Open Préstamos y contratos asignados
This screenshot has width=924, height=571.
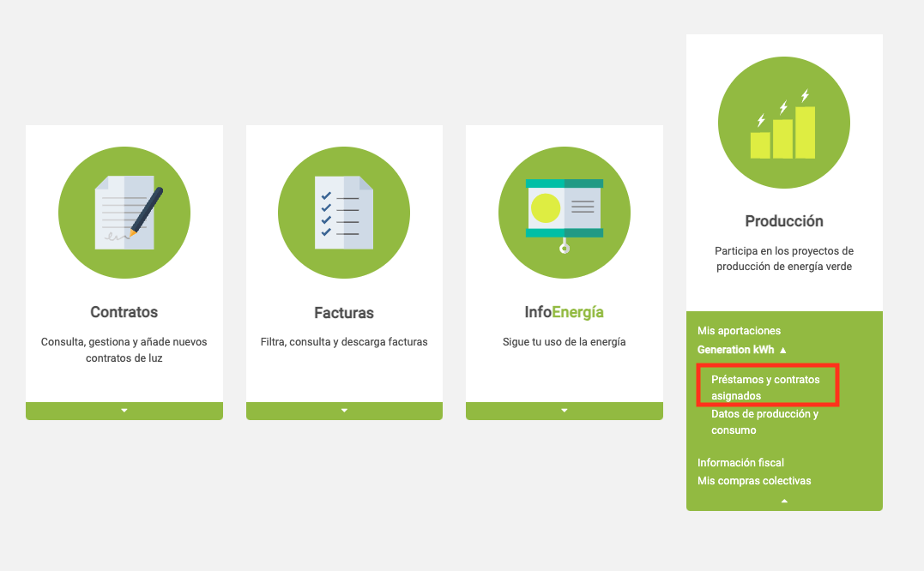click(765, 388)
